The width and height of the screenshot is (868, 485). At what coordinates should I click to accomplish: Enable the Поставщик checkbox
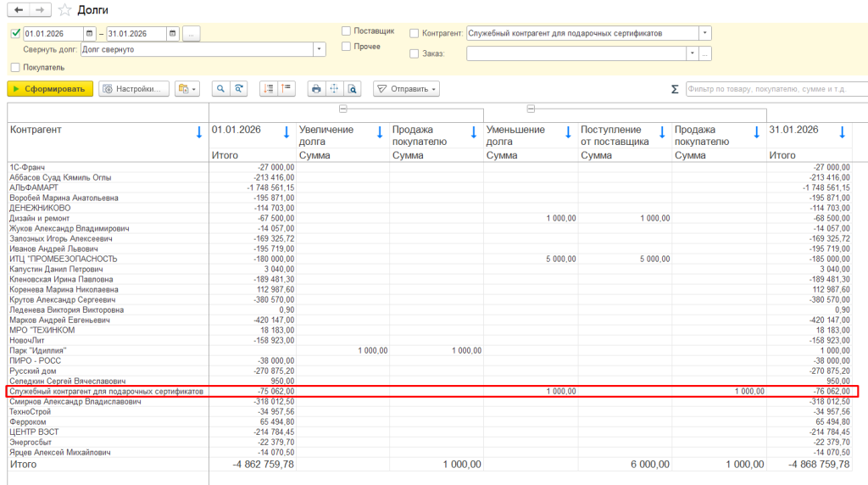pos(346,31)
